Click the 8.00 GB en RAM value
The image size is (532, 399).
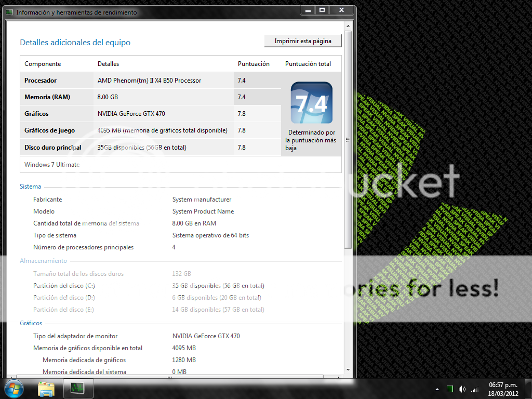click(x=194, y=223)
